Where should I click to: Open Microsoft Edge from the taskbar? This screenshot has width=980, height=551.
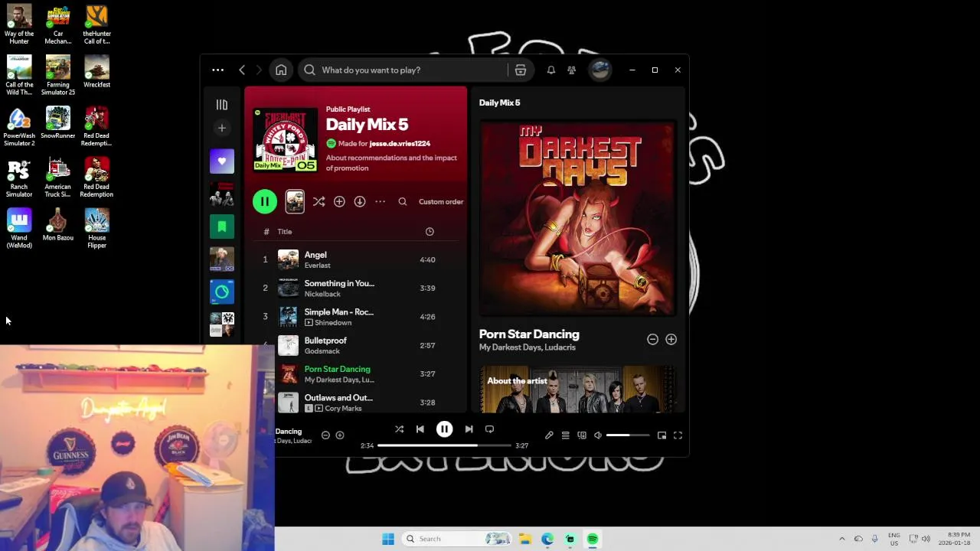tap(547, 539)
